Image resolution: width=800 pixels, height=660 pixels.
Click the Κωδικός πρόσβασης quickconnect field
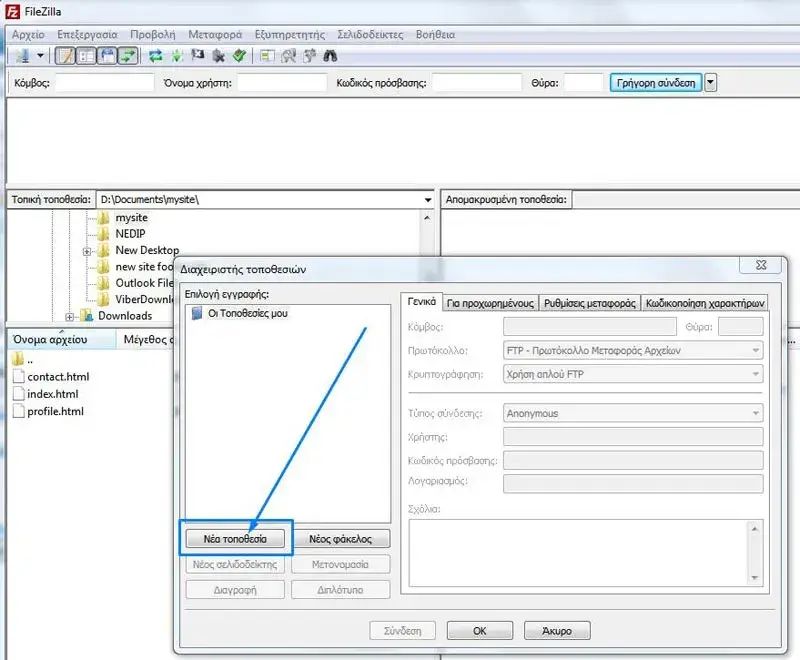[477, 83]
